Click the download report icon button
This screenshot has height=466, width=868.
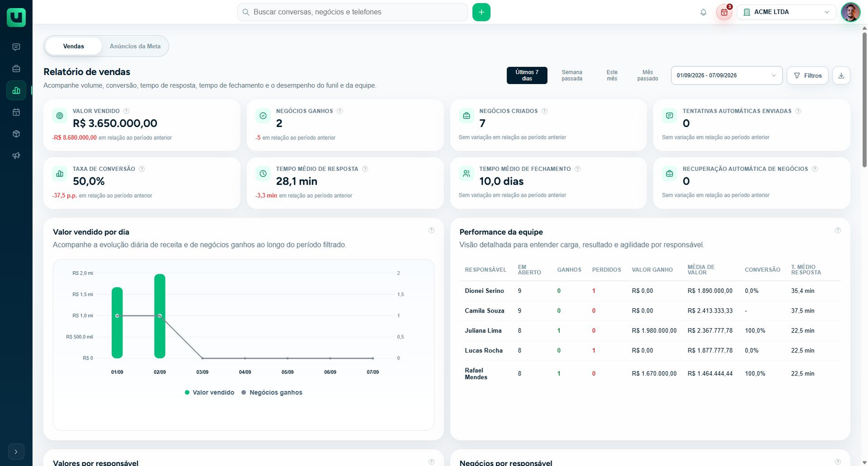(x=841, y=75)
